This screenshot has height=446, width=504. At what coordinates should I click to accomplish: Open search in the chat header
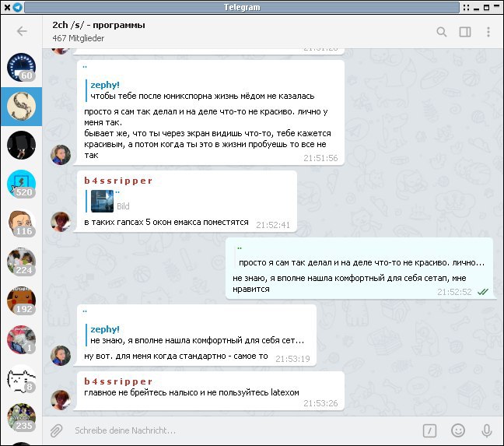[x=442, y=32]
